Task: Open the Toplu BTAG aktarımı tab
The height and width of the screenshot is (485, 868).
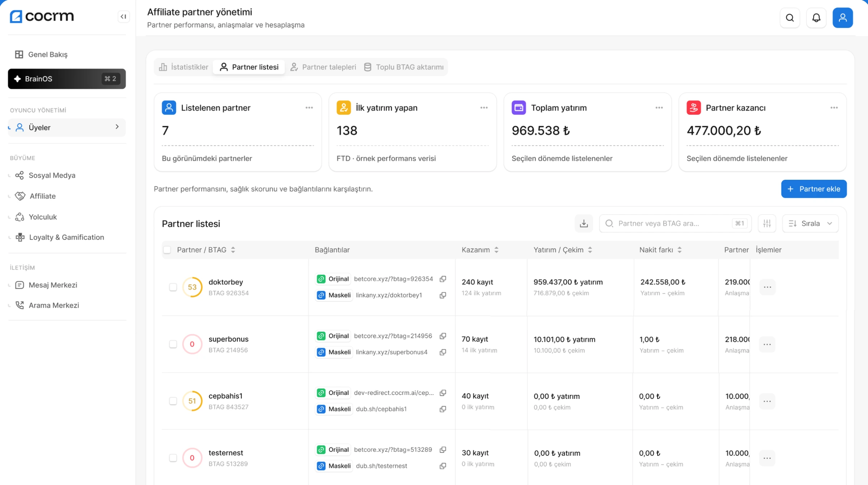Action: [404, 67]
